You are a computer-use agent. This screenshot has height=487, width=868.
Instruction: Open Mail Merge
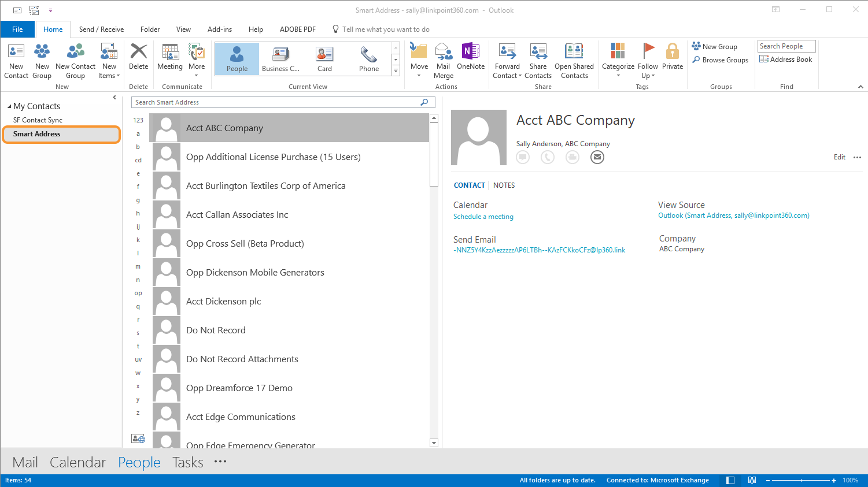[x=444, y=61]
